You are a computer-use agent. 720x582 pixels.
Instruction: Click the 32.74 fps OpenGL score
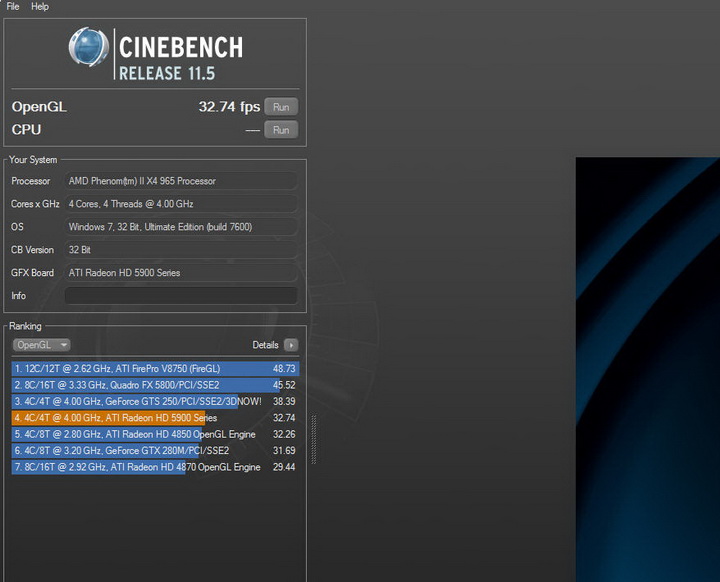[x=229, y=107]
